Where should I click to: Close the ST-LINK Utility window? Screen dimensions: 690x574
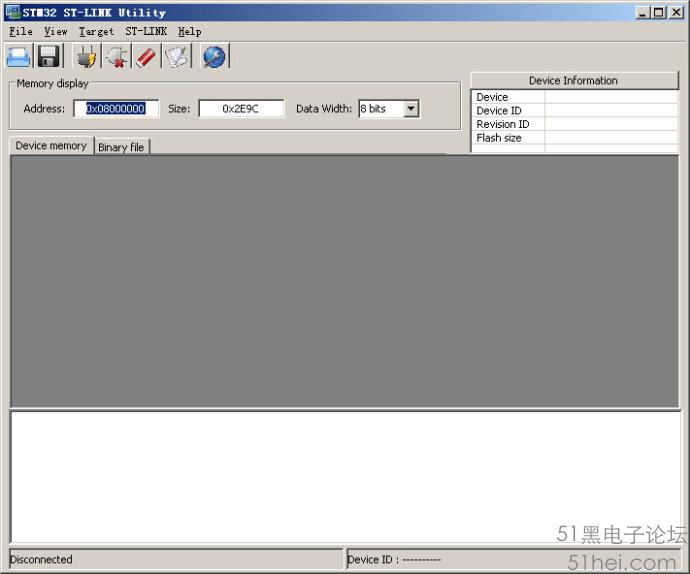[676, 12]
